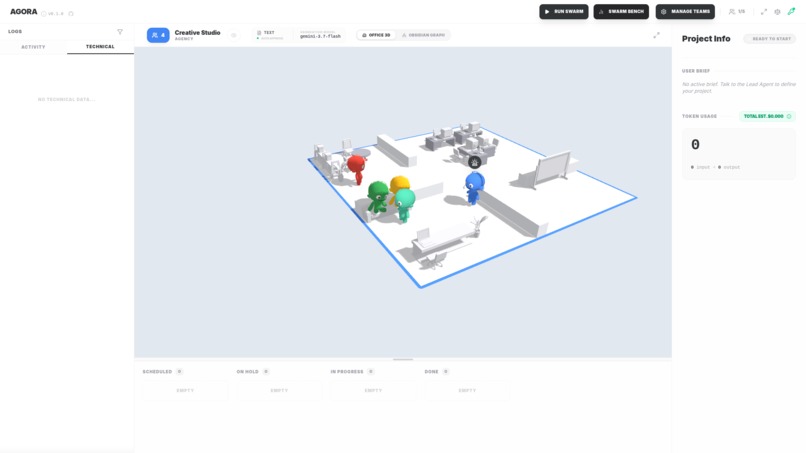
Task: Click the dark green agent character
Action: tap(378, 196)
